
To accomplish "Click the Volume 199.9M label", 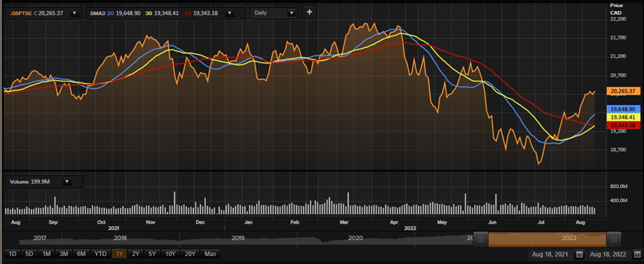I will (29, 182).
